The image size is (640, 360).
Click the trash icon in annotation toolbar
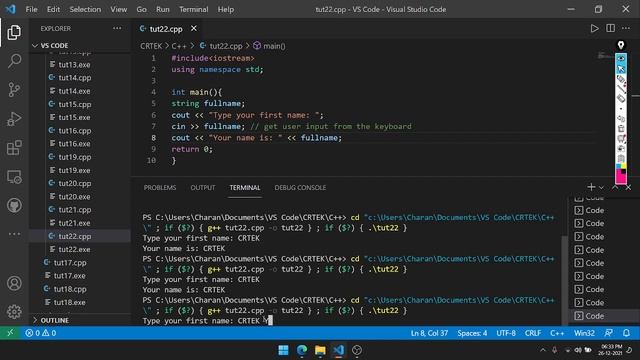(621, 129)
